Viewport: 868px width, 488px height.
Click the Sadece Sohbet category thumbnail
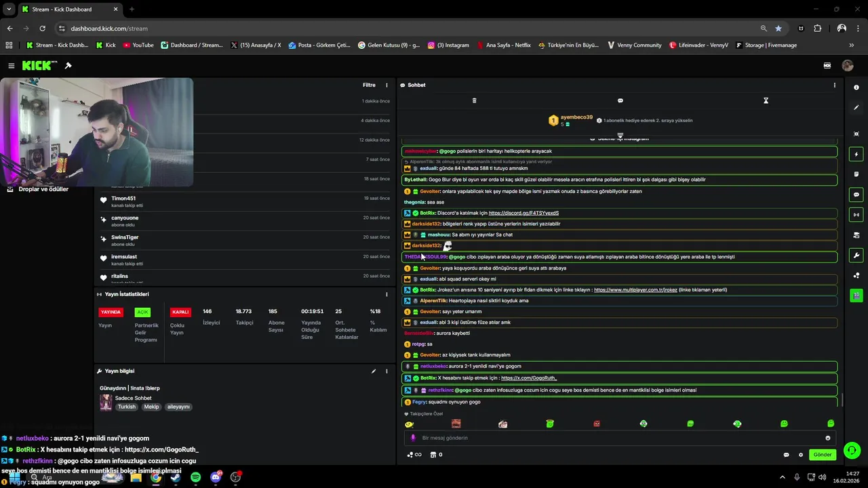tap(106, 402)
